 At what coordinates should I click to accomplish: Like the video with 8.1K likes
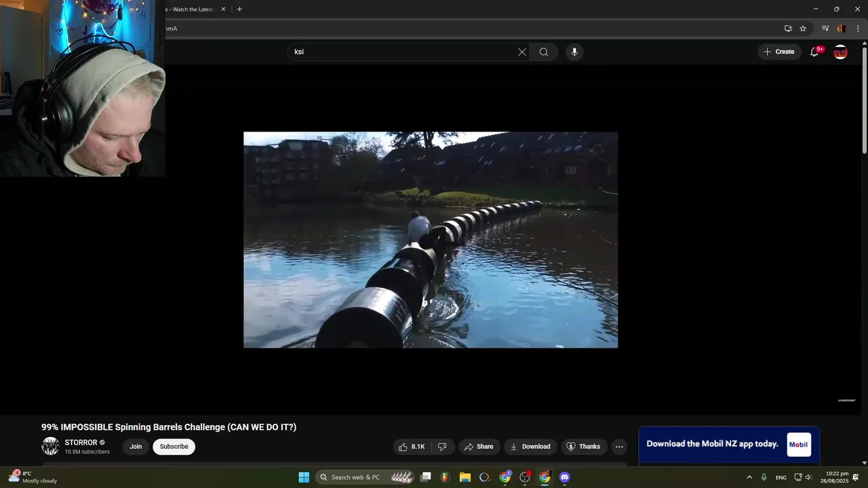pyautogui.click(x=412, y=447)
